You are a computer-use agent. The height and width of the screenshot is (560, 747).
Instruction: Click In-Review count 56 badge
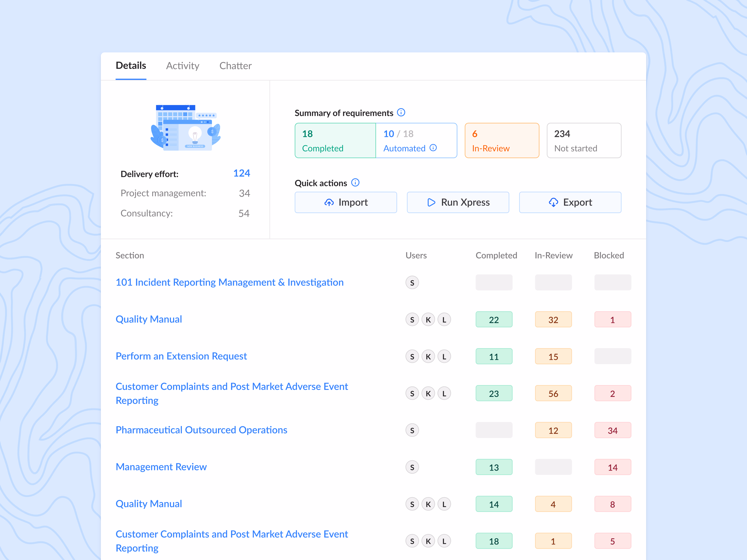coord(553,393)
